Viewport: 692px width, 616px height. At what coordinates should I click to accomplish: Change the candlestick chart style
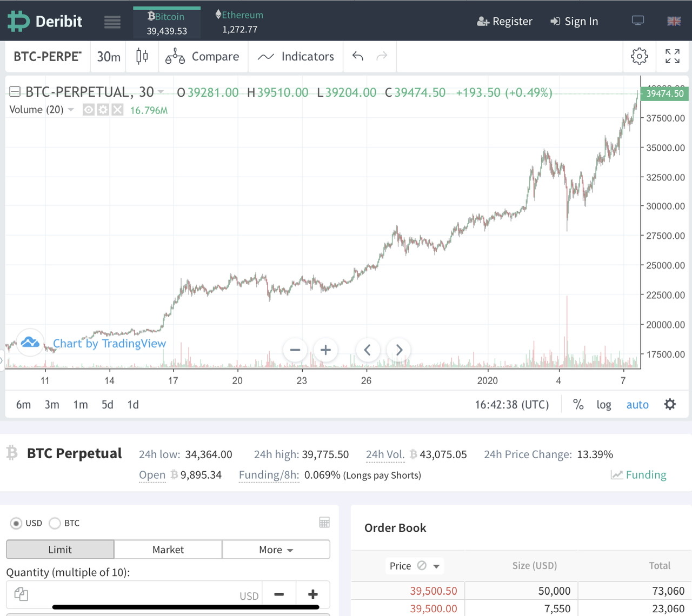tap(142, 57)
